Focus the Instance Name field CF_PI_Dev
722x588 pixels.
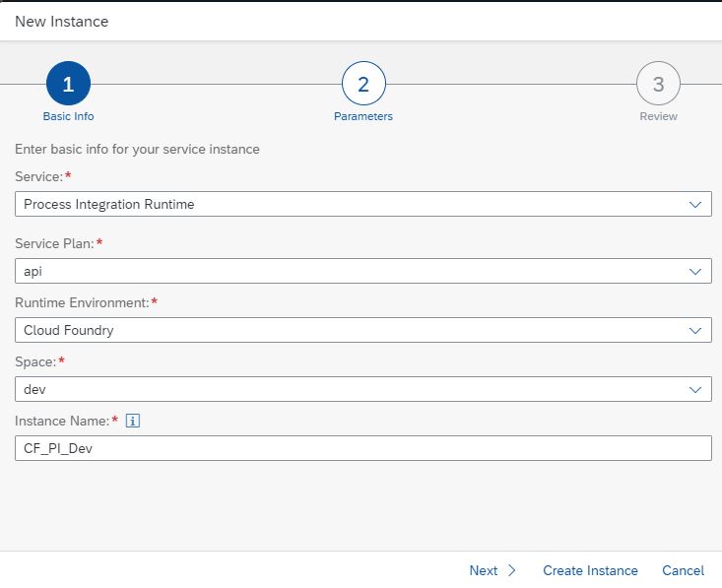pos(363,448)
